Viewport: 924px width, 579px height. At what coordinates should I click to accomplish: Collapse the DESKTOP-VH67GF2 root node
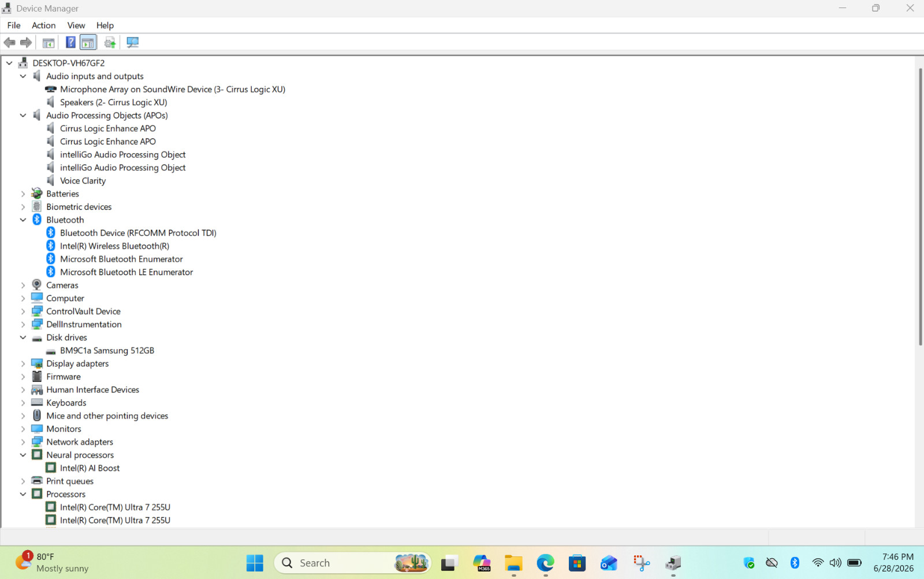point(9,63)
